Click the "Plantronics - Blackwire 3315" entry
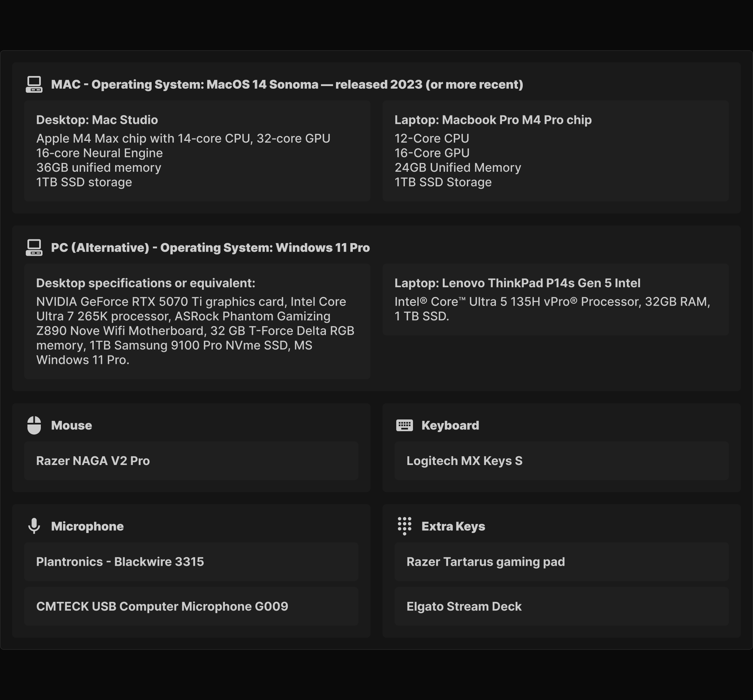Image resolution: width=753 pixels, height=700 pixels. (x=191, y=562)
